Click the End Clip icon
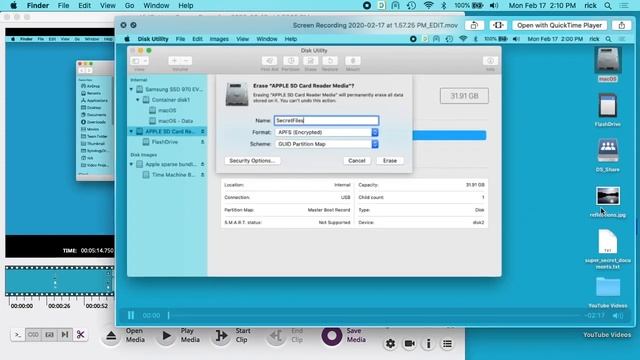The height and width of the screenshot is (360, 640). pyautogui.click(x=276, y=336)
